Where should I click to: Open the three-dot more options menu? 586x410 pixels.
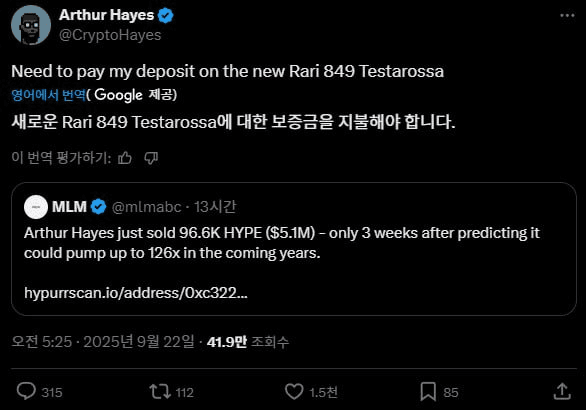[x=567, y=15]
